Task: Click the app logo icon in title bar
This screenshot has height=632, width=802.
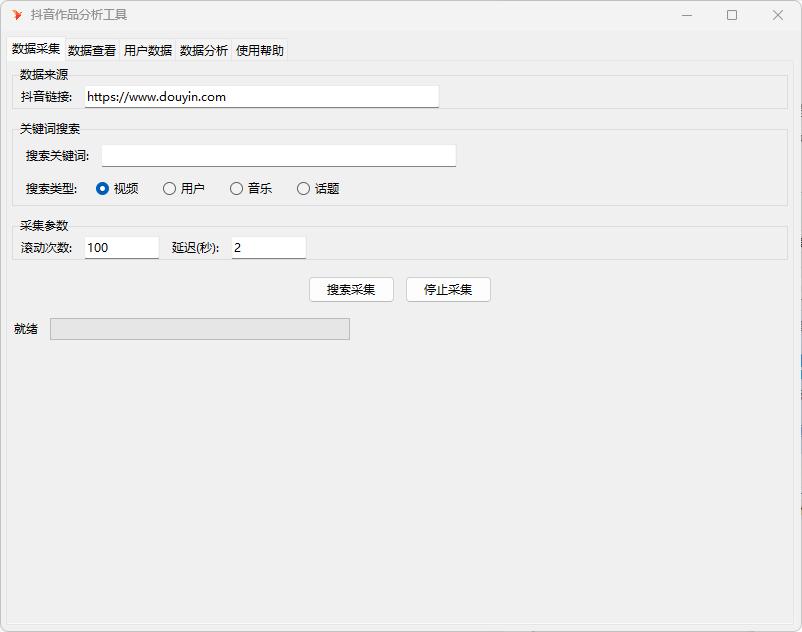Action: coord(17,15)
